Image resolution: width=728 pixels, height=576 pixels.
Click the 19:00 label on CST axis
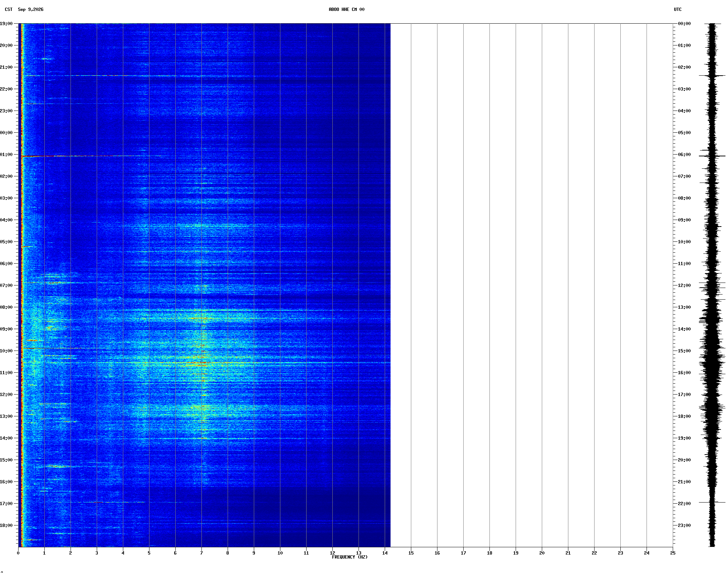pos(6,24)
